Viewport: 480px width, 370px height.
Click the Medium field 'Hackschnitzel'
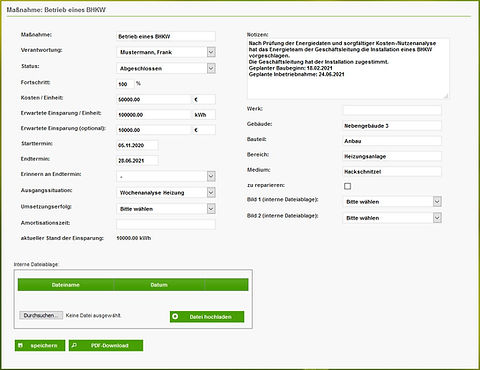pyautogui.click(x=392, y=172)
